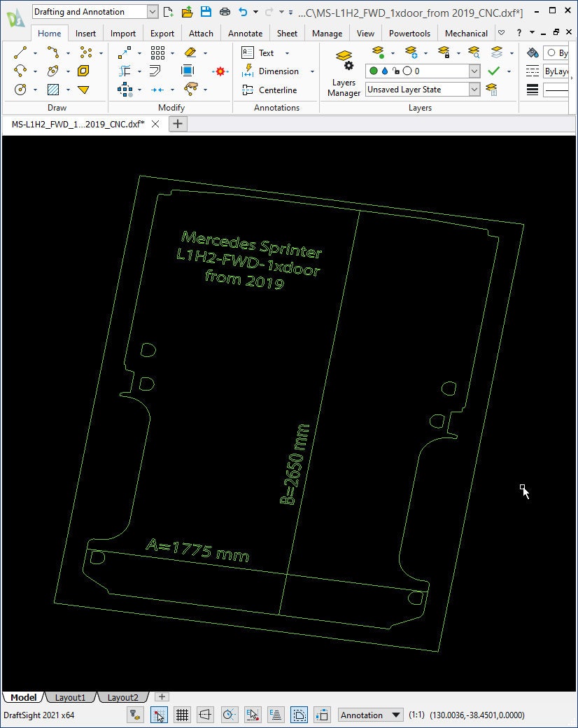
Task: Click the Help question mark button
Action: tap(519, 33)
